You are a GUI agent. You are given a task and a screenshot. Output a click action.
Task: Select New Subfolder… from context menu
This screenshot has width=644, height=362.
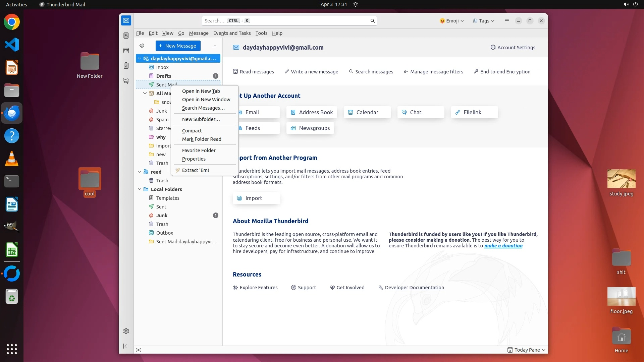(x=201, y=119)
